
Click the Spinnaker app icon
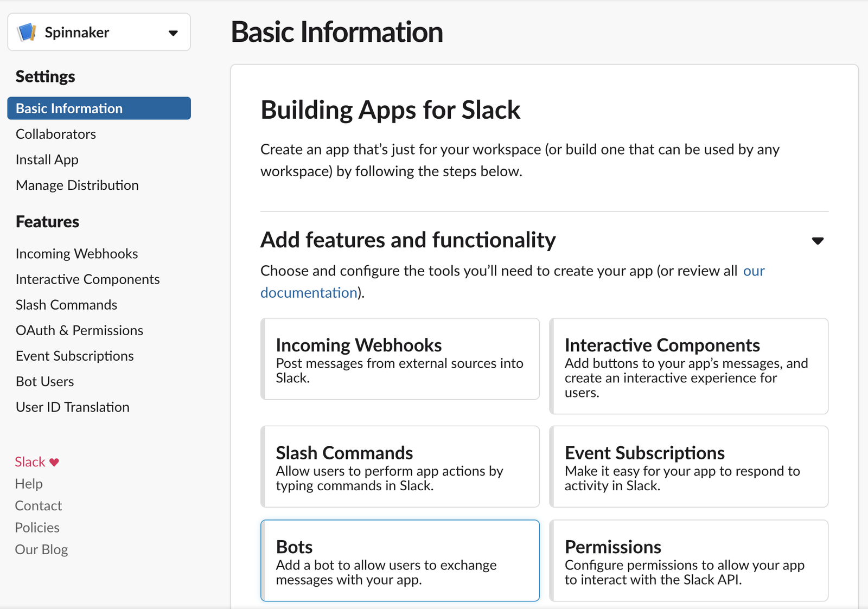coord(27,33)
